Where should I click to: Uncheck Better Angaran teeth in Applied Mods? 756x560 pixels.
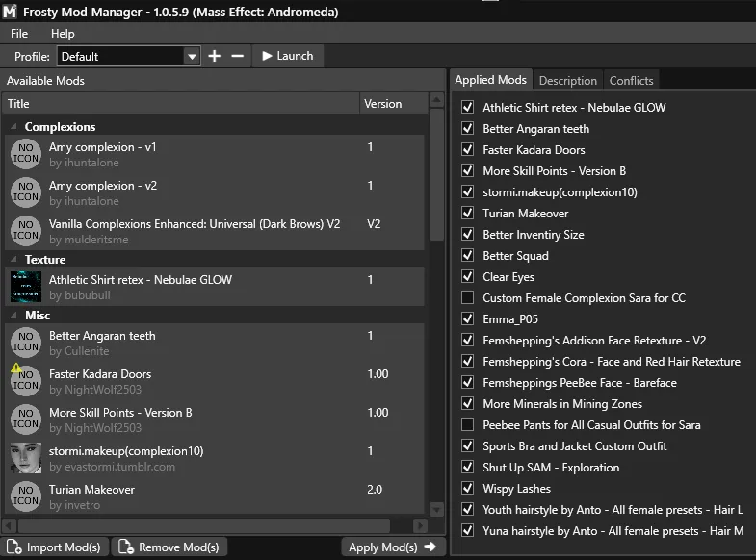pos(467,128)
